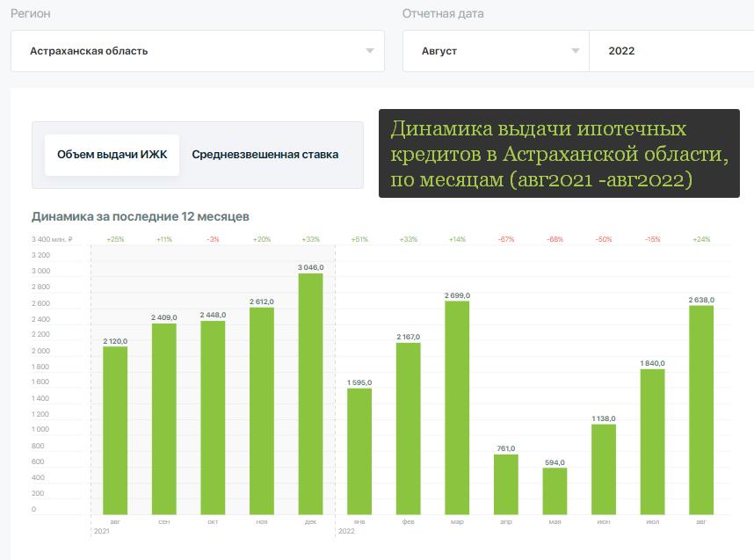Click the August 2021 bar labeled 2 120,0

(115, 431)
